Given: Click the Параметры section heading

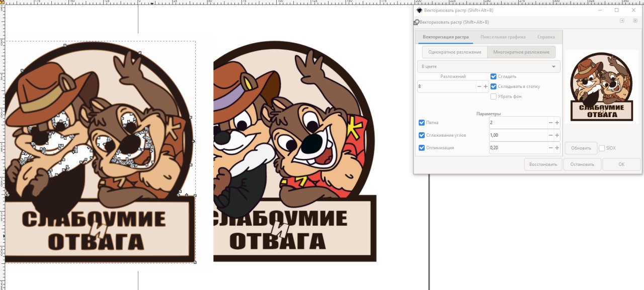Looking at the screenshot, I should coord(489,114).
